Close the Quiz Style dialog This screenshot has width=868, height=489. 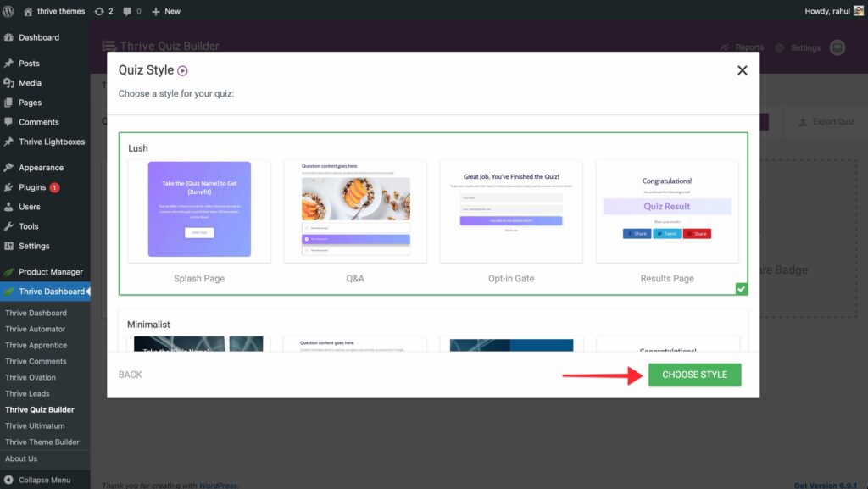pos(743,70)
